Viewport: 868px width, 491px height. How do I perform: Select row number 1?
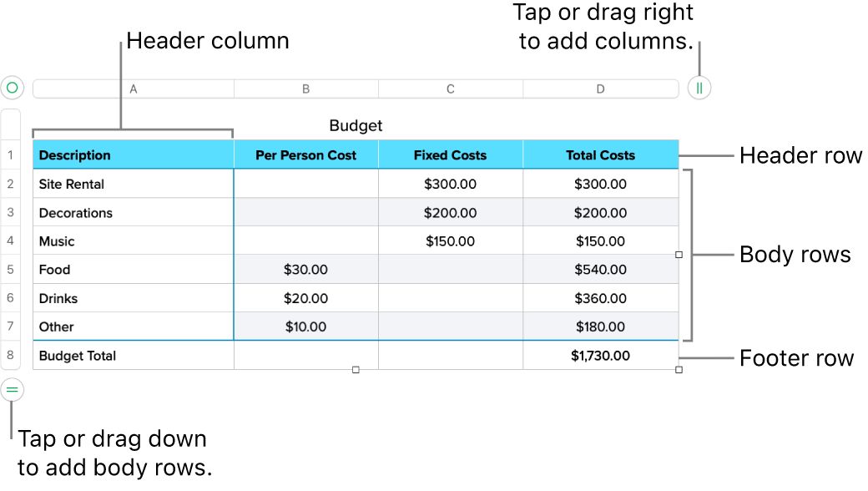[12, 154]
